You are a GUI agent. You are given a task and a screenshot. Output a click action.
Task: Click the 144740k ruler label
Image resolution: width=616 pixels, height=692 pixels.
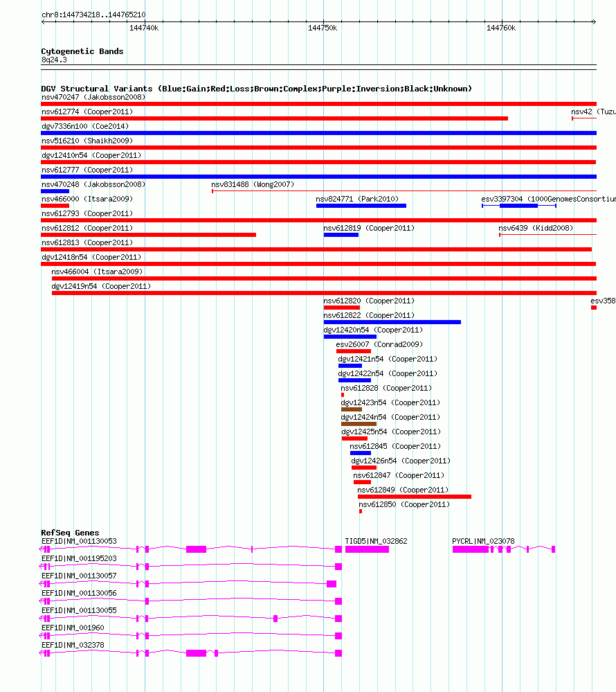tap(144, 28)
